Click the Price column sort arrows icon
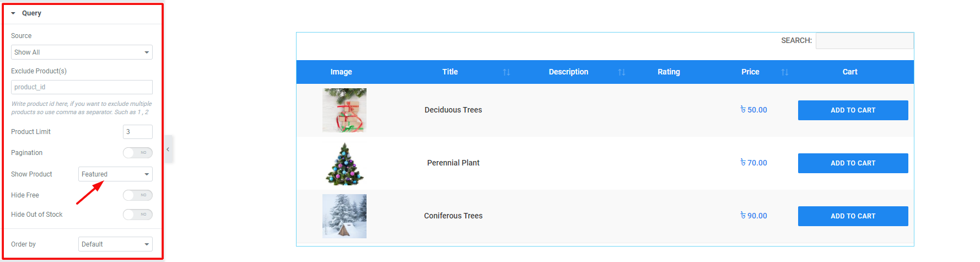This screenshot has width=980, height=262. [x=784, y=72]
